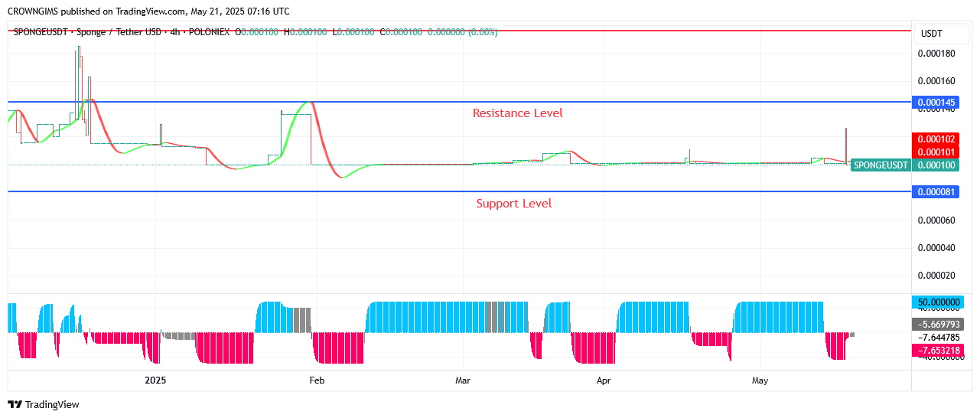
Task: Click the 'Apr' marker on time axis
Action: tap(604, 380)
